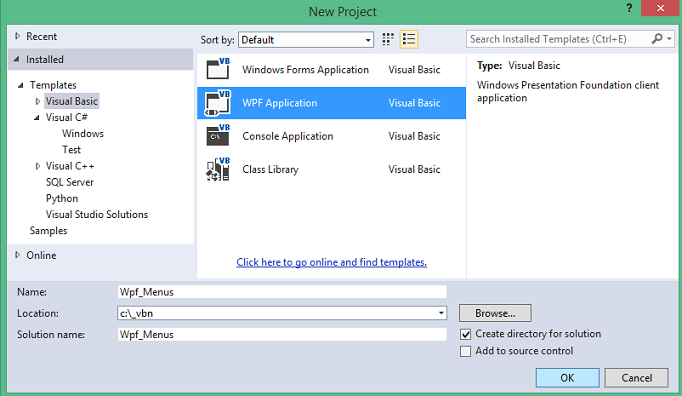Expand the Online section
This screenshot has width=682, height=396.
click(17, 255)
